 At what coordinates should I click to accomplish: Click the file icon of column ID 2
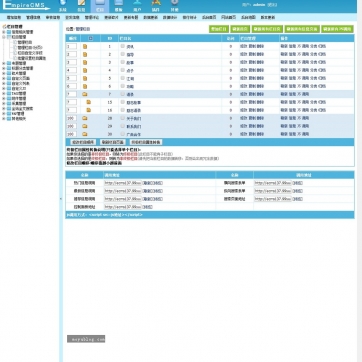click(85, 54)
